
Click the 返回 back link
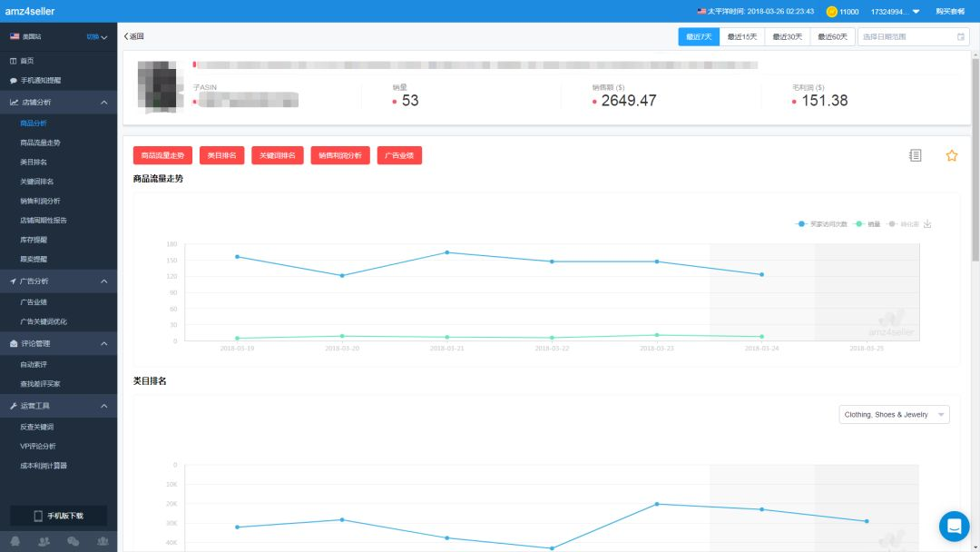click(x=133, y=36)
